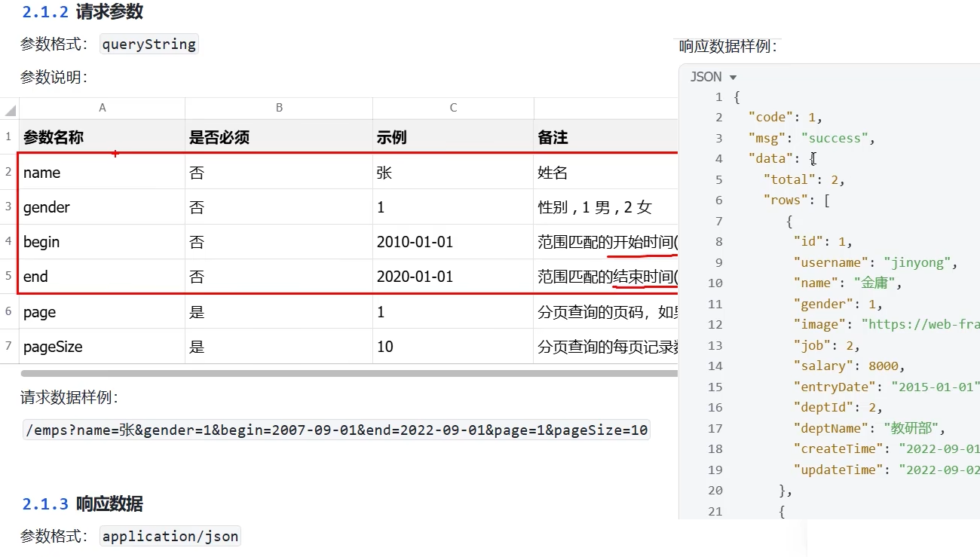The height and width of the screenshot is (557, 980).
Task: Select column C header of the table
Action: click(453, 108)
